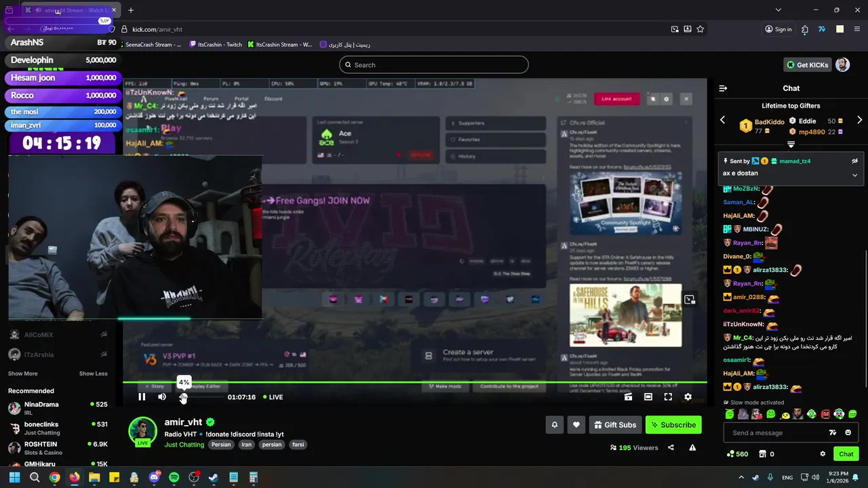Hide the pinned message from mamad_tz4
The width and height of the screenshot is (868, 488).
coord(854,161)
